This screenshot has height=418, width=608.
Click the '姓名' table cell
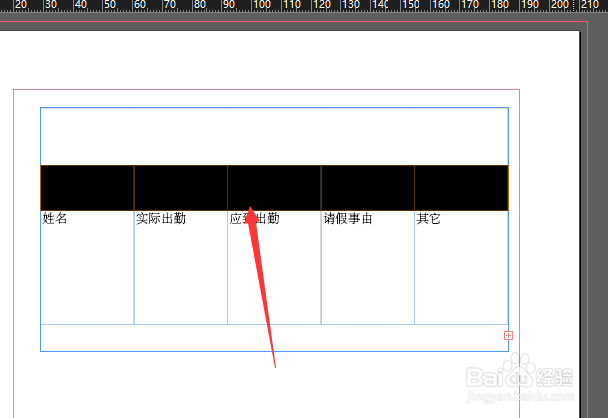coord(87,268)
